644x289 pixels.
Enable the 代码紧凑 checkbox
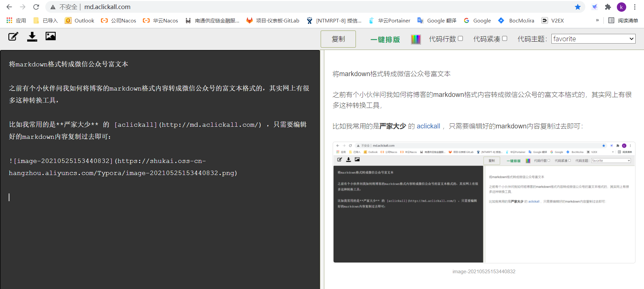[505, 39]
